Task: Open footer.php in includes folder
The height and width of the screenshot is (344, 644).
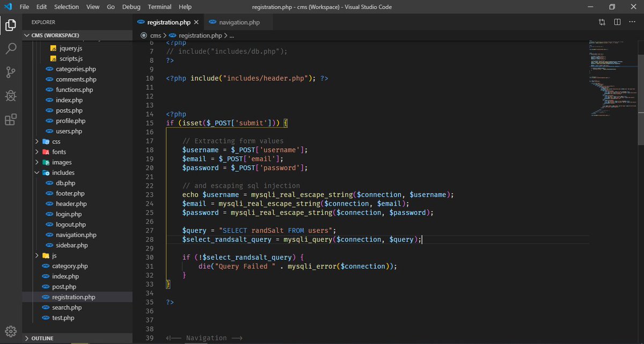Action: point(70,193)
